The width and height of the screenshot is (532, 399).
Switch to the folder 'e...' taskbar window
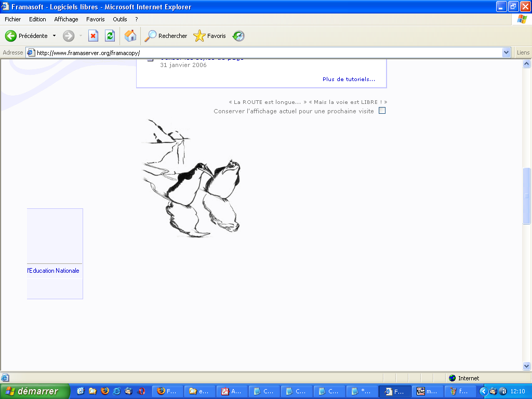[x=200, y=391]
